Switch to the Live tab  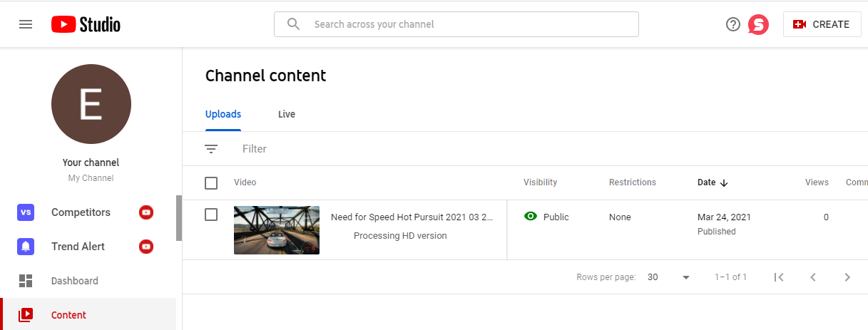(x=287, y=114)
